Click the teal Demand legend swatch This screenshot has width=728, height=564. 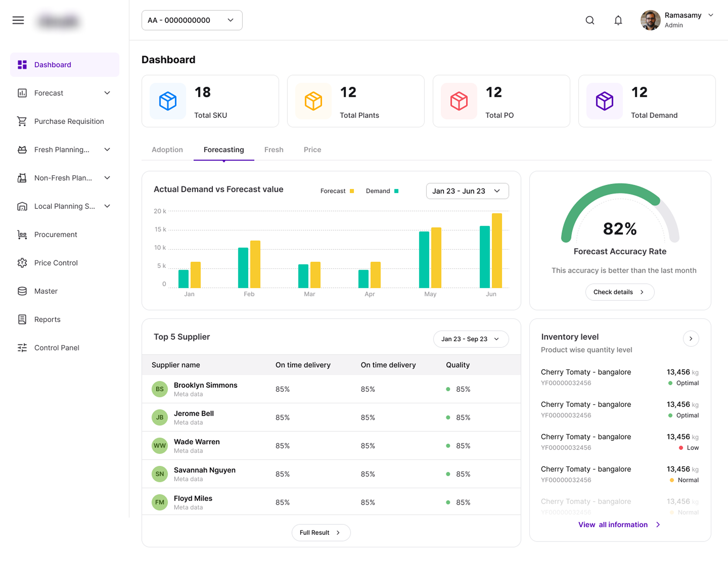tap(396, 191)
